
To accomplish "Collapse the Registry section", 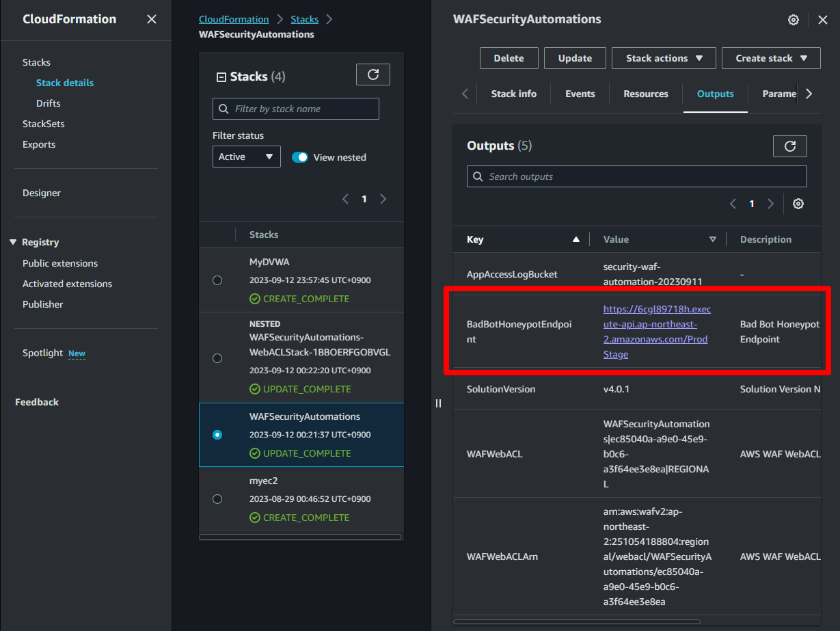I will point(13,242).
